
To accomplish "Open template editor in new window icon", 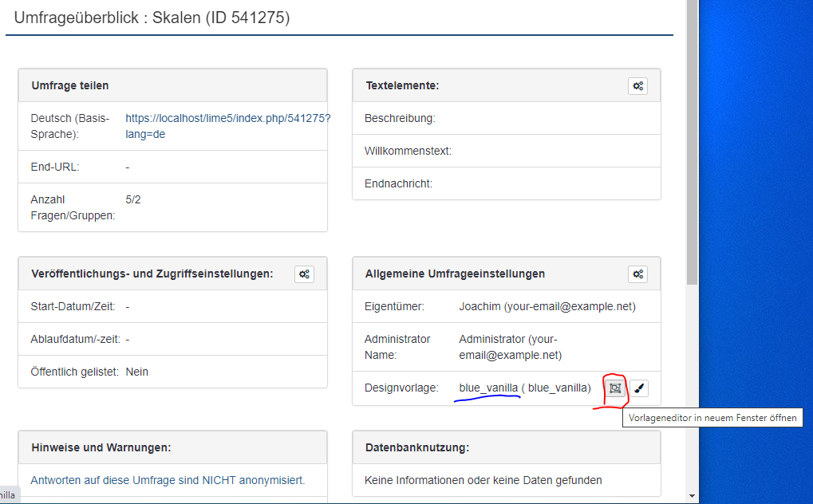I will pos(614,388).
